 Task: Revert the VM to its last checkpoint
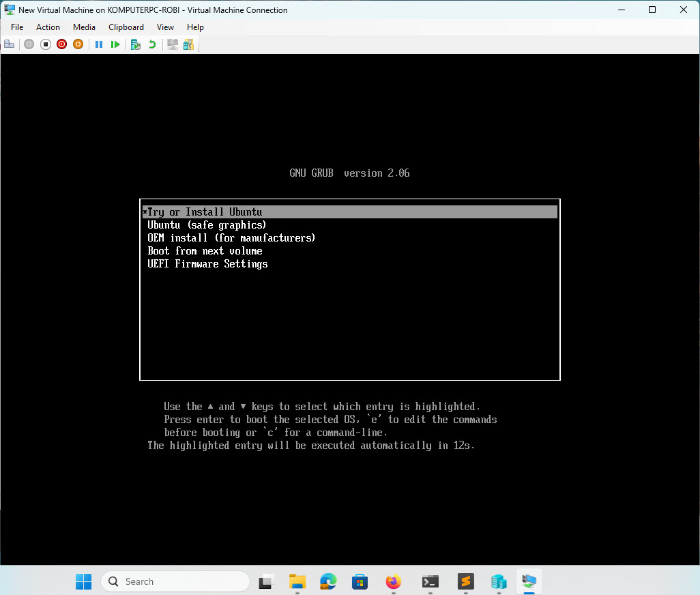point(151,44)
